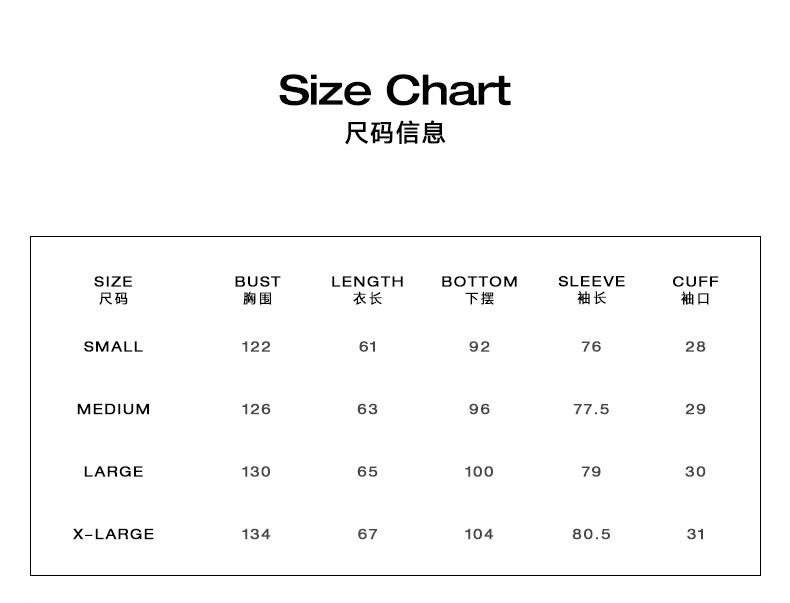
Task: Click the X-LARGE size row label
Action: click(113, 534)
